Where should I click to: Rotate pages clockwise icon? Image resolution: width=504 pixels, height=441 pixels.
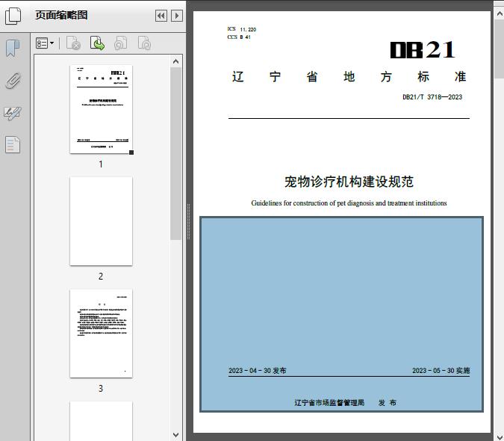(x=144, y=44)
